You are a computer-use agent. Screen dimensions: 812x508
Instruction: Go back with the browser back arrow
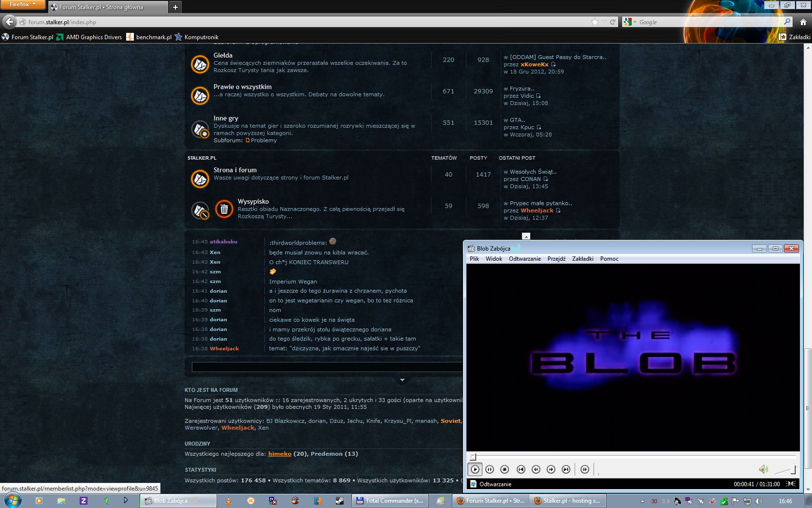(x=9, y=22)
